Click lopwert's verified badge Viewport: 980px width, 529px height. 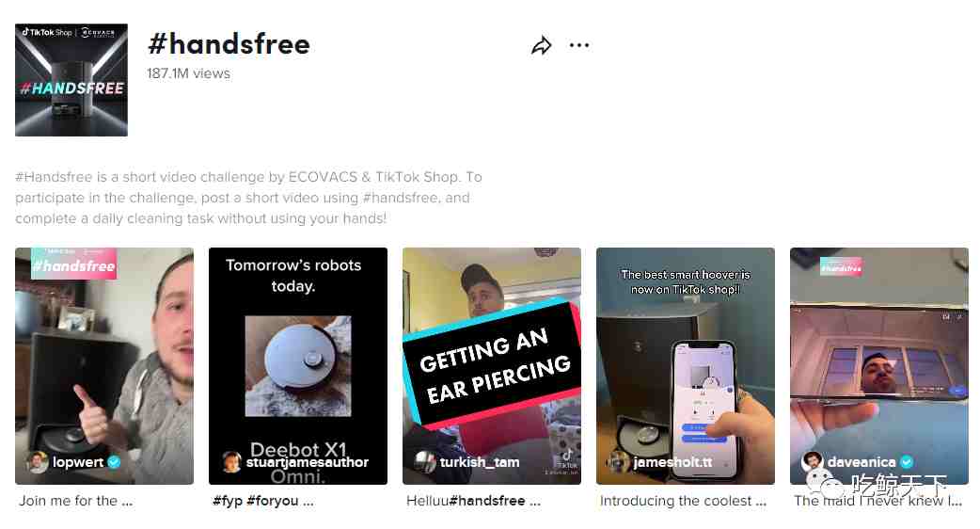(x=114, y=462)
